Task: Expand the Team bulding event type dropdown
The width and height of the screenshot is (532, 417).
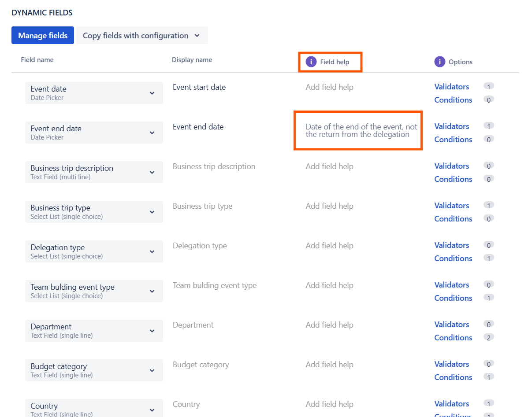Action: click(x=153, y=291)
